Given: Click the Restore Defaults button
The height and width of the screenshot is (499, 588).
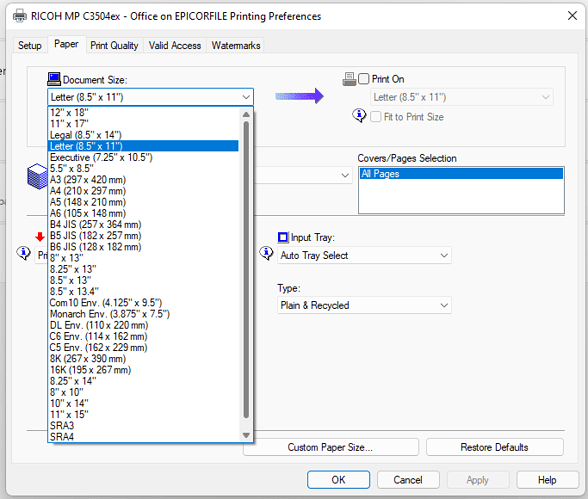Looking at the screenshot, I should point(494,447).
